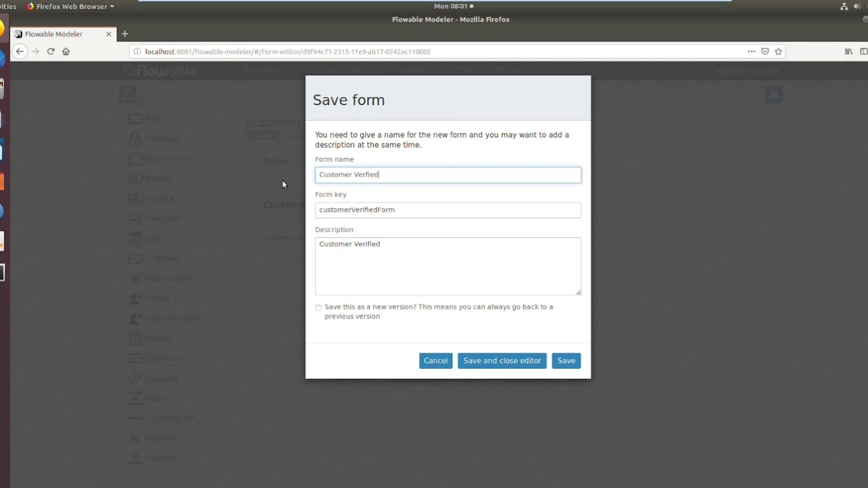The height and width of the screenshot is (488, 868).
Task: Select the Spacer palette item icon
Action: (135, 398)
